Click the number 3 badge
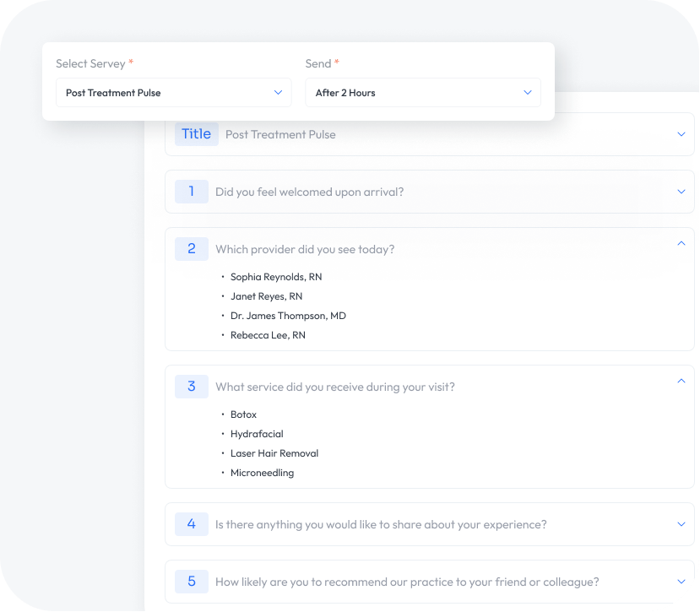This screenshot has width=700, height=612. (192, 387)
